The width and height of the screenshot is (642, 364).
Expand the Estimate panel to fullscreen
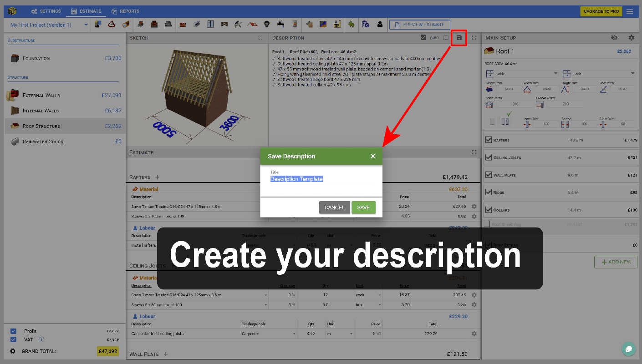click(x=474, y=152)
